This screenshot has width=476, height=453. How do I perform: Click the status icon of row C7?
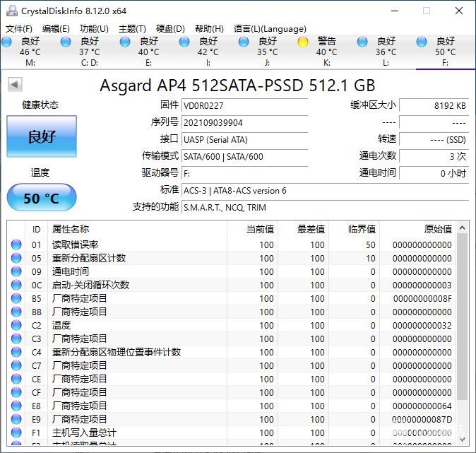coord(16,365)
